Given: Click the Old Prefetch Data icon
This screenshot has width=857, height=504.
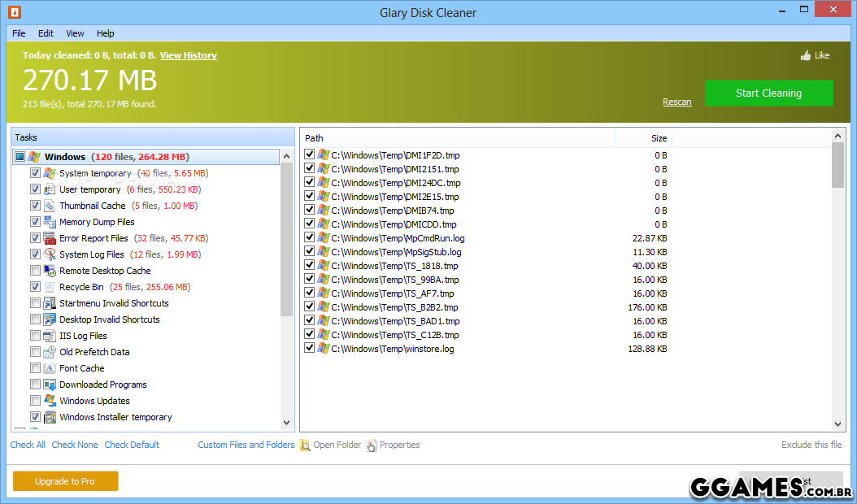Looking at the screenshot, I should click(x=50, y=352).
